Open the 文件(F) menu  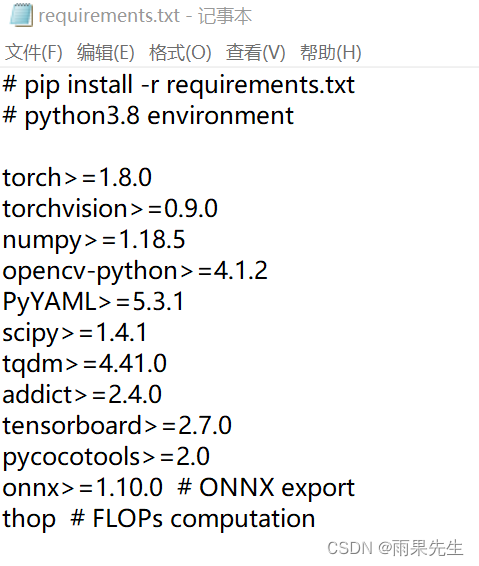[34, 52]
